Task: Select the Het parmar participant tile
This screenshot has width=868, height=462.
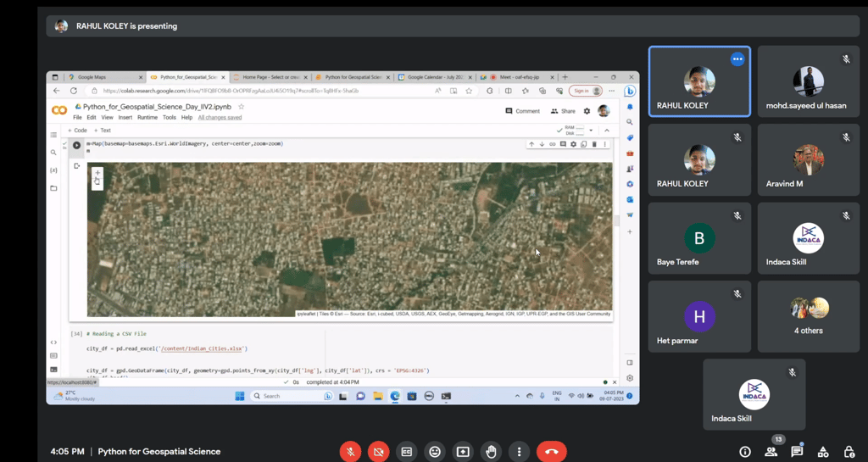Action: 699,316
